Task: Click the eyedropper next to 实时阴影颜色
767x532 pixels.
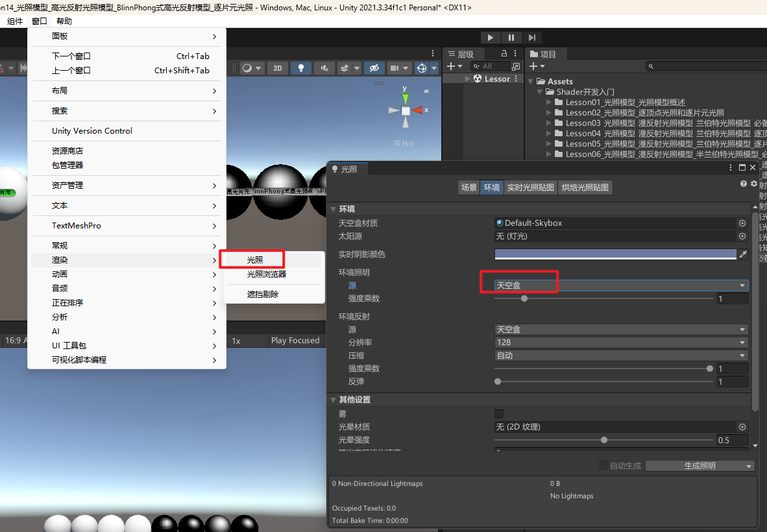Action: tap(744, 254)
